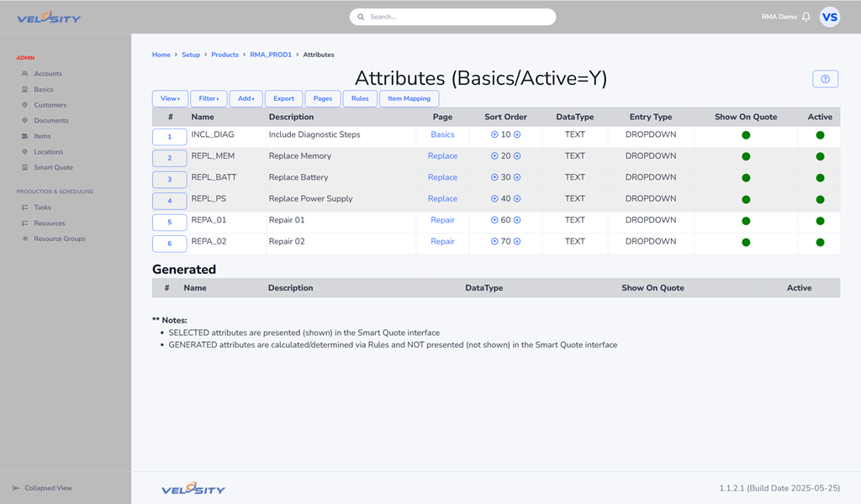Click the Accounts icon in sidebar
This screenshot has height=504, width=861.
[25, 74]
